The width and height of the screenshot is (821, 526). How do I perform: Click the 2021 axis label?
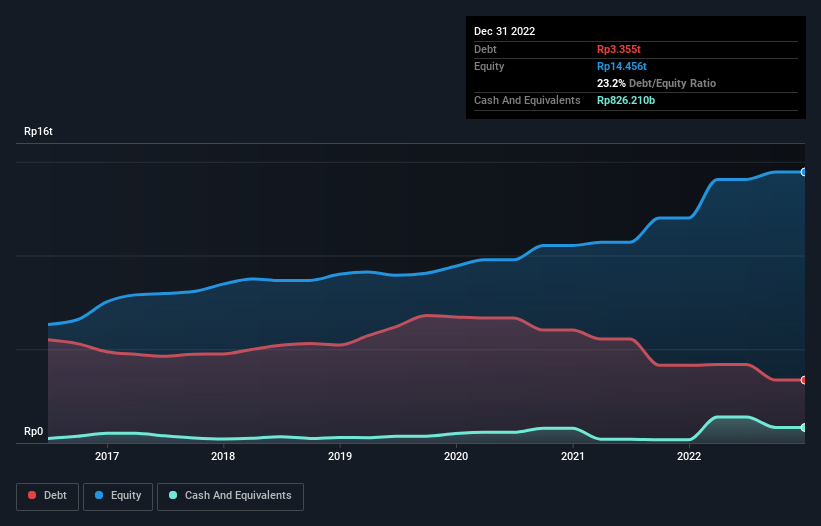(x=573, y=456)
